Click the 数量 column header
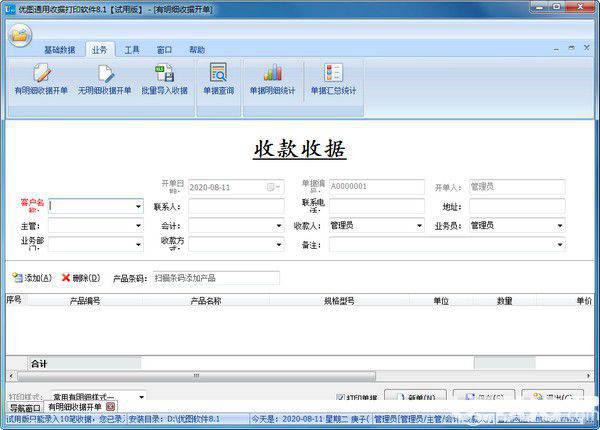The image size is (600, 430). (504, 301)
